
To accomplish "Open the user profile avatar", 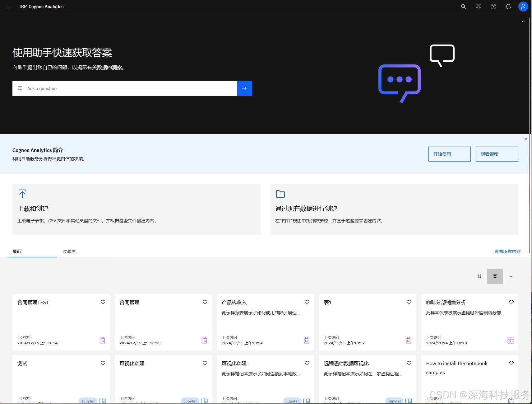I will click(523, 7).
